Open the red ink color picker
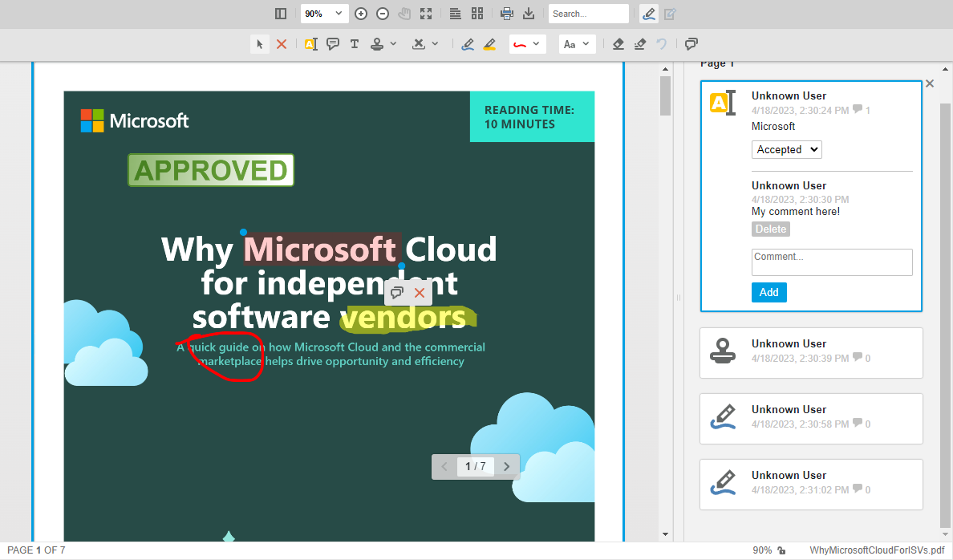Screen dimensions: 953x560 click(526, 44)
